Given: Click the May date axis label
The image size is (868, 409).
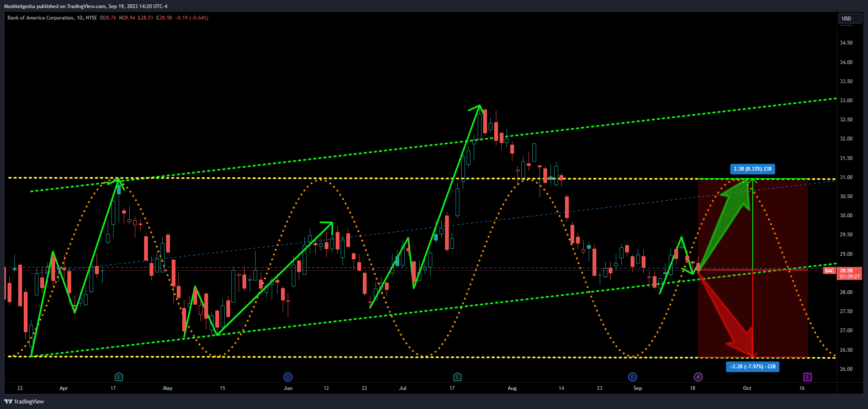Looking at the screenshot, I should pos(167,388).
